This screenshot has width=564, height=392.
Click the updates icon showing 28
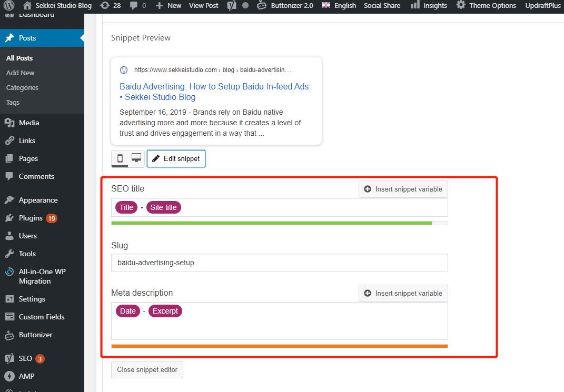pyautogui.click(x=105, y=5)
